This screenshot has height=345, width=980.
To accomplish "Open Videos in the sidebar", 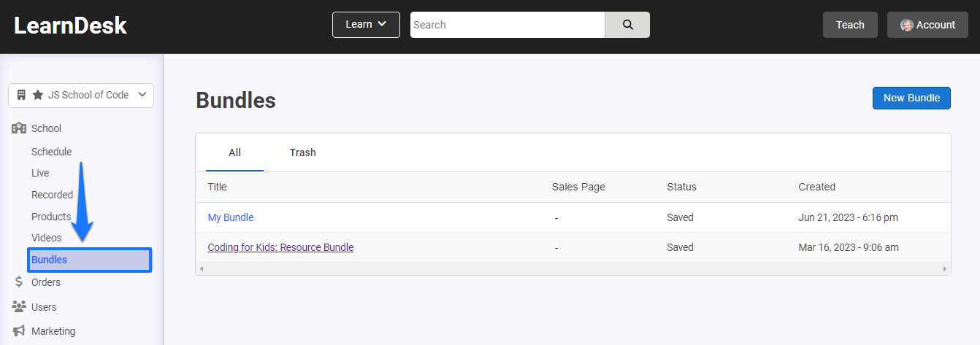I will [47, 238].
